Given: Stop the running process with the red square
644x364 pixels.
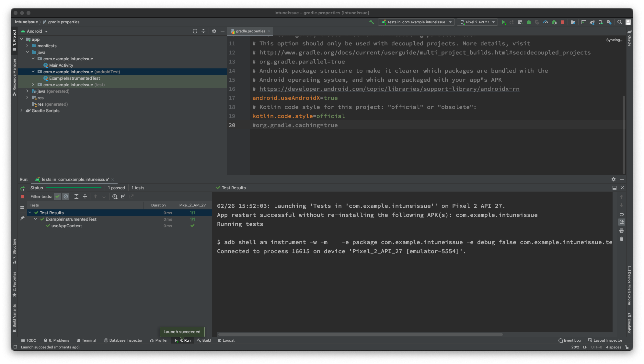Looking at the screenshot, I should point(562,22).
